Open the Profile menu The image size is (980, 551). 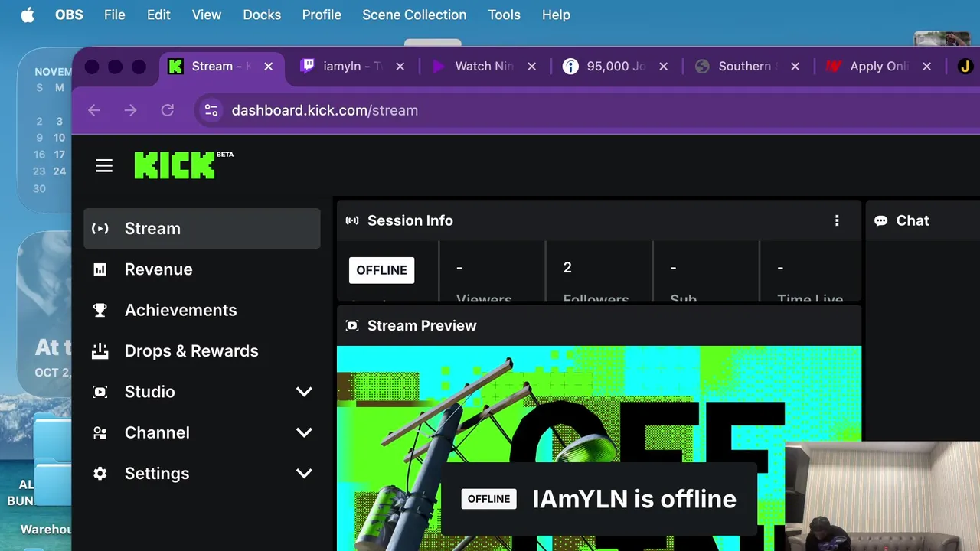[x=322, y=15]
